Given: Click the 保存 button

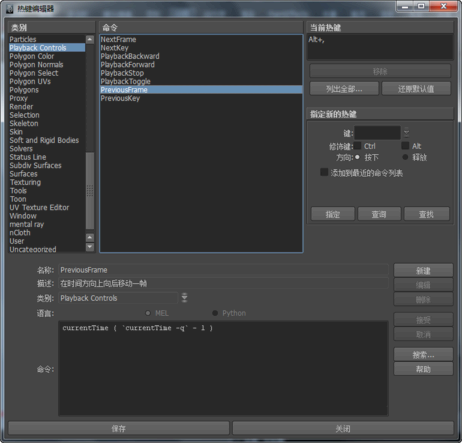Looking at the screenshot, I should tap(119, 428).
